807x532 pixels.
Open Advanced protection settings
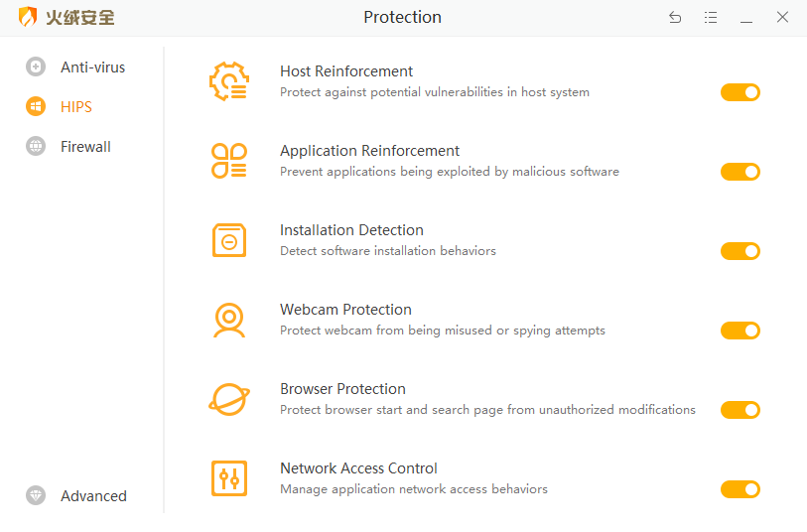(92, 496)
